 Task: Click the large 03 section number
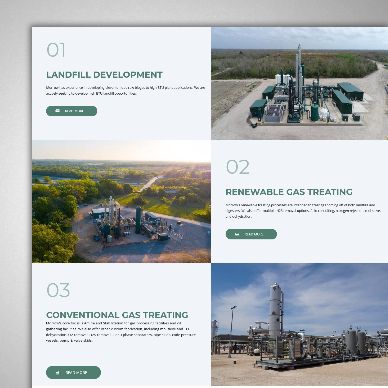(58, 290)
